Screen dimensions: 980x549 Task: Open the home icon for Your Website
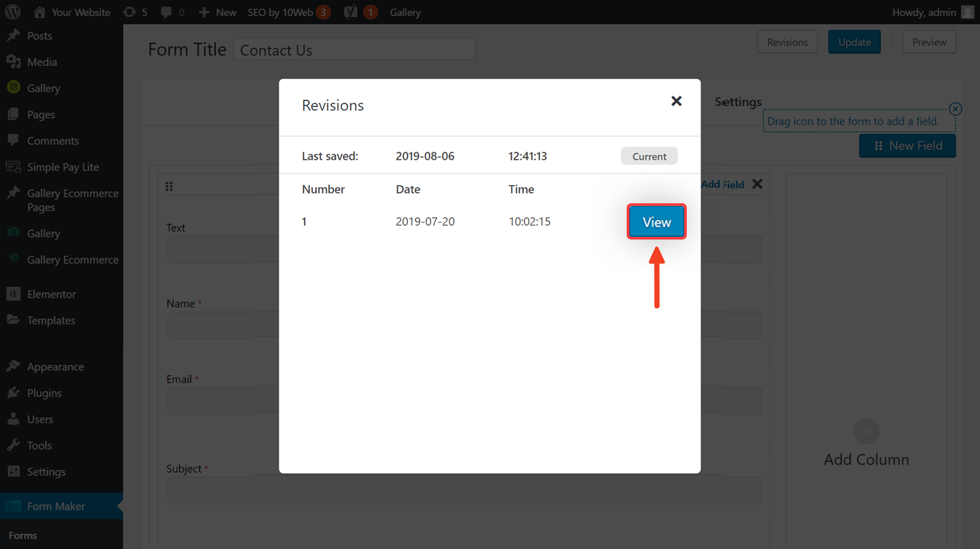(40, 12)
